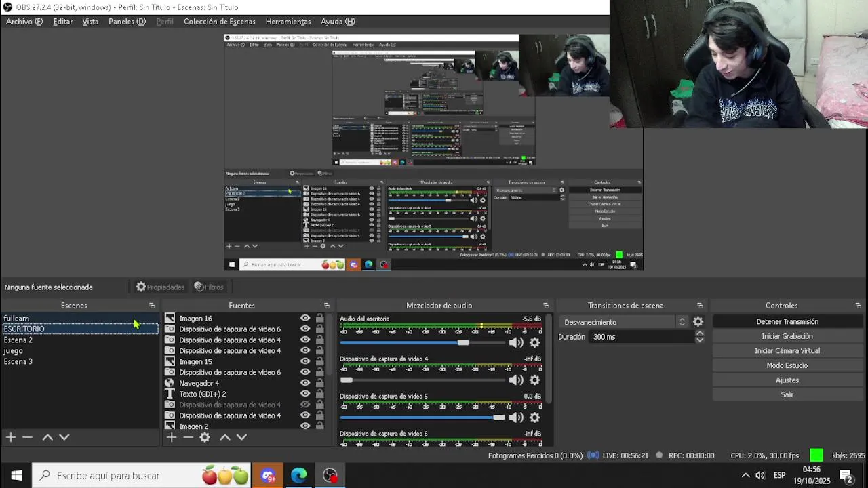Toggle visibility eye for Imagen 2
Viewport: 868px width, 488px height.
point(305,426)
